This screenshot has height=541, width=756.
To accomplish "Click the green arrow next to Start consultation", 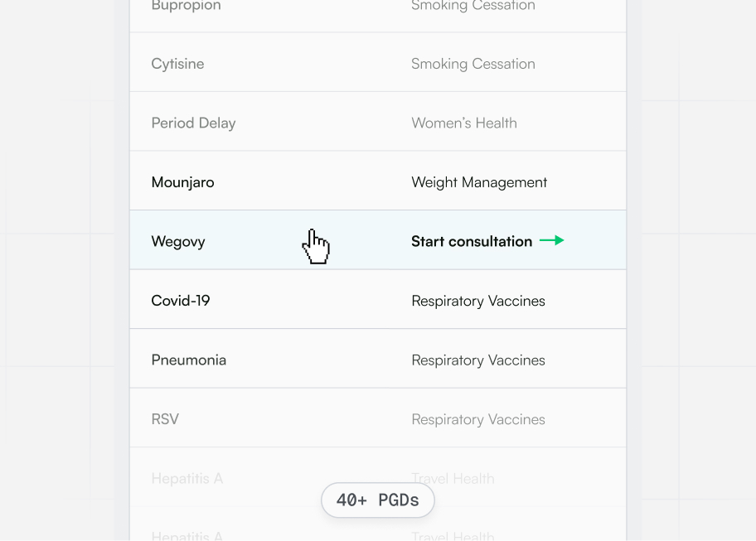I will point(550,241).
